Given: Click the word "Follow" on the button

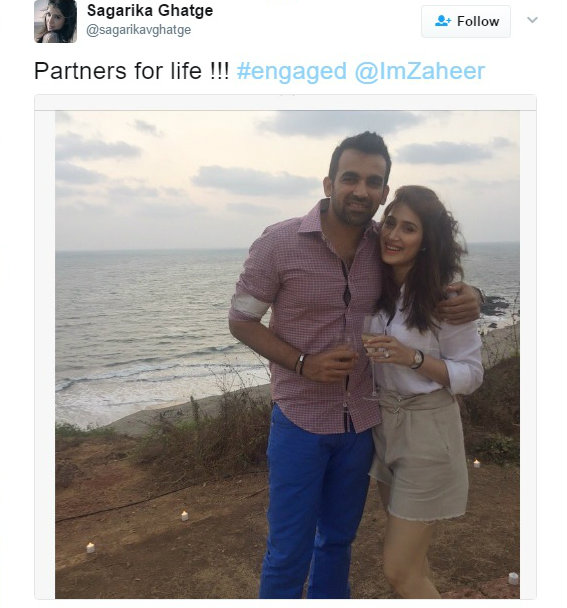Looking at the screenshot, I should [478, 21].
